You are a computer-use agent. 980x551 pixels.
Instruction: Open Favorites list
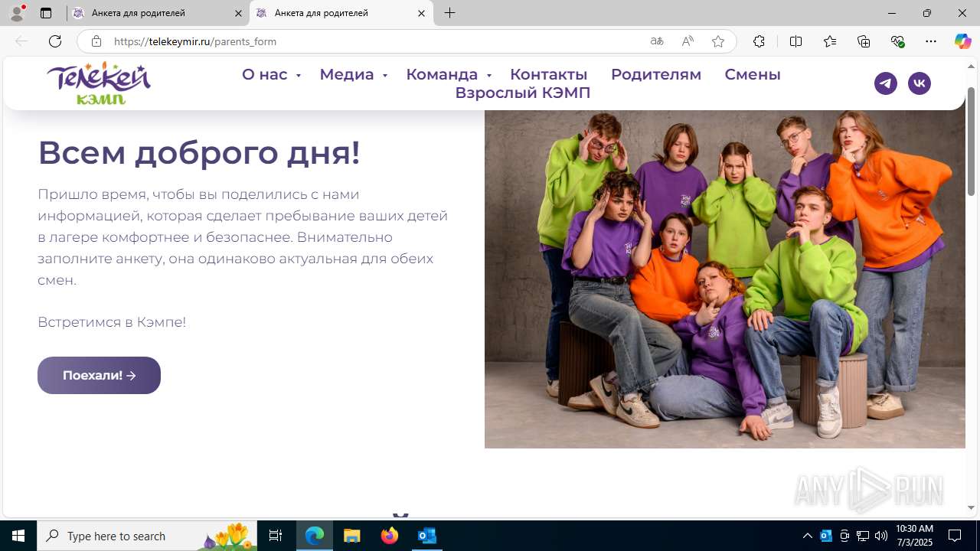tap(830, 41)
